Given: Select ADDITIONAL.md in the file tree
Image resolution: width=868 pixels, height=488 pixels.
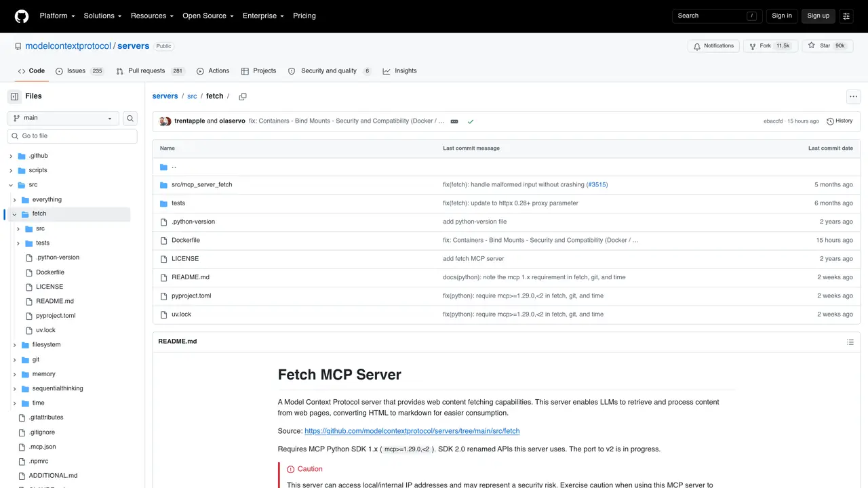Looking at the screenshot, I should tap(53, 476).
